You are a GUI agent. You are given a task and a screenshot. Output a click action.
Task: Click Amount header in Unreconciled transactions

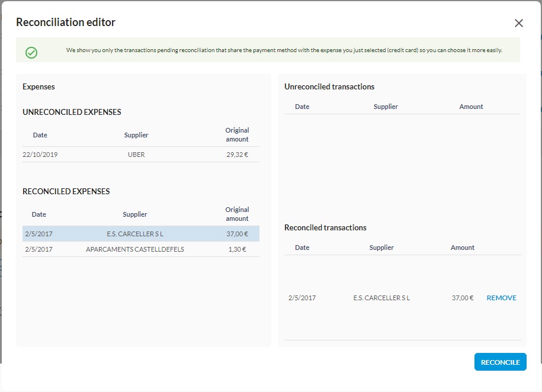(471, 107)
